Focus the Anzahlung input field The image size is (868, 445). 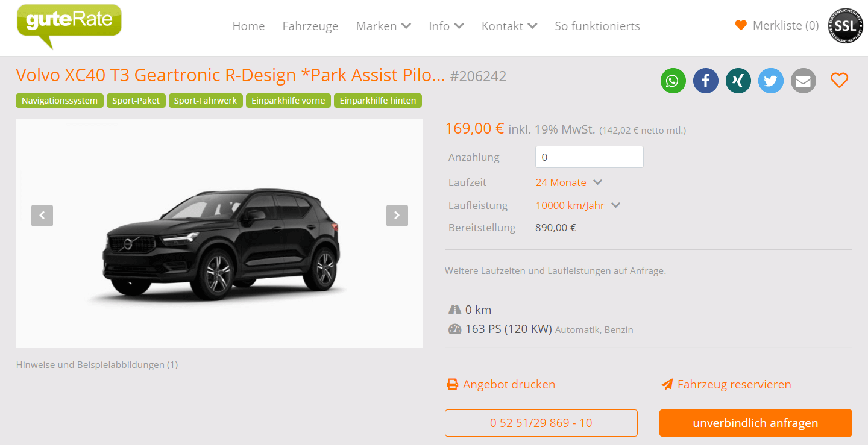point(590,157)
